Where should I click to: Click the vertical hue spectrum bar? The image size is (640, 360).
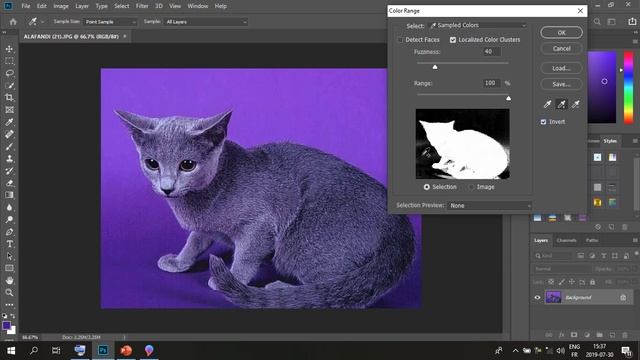click(629, 87)
